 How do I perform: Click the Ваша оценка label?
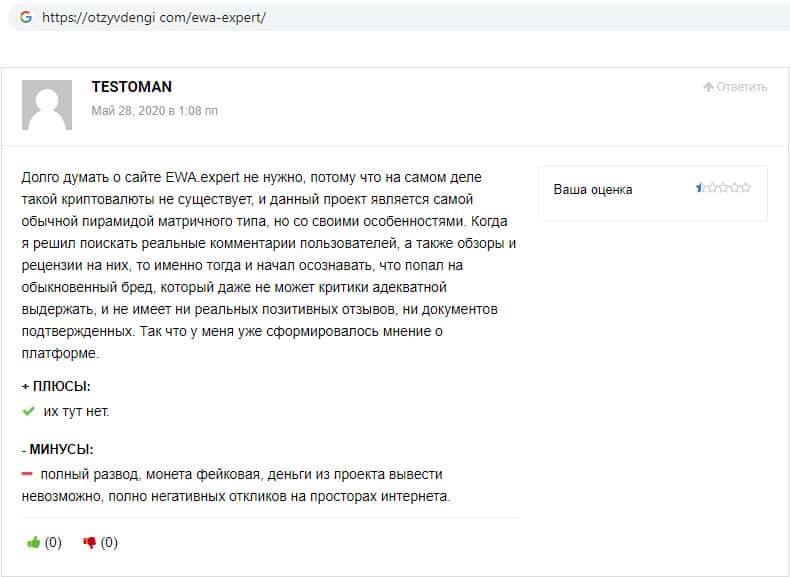[x=593, y=189]
